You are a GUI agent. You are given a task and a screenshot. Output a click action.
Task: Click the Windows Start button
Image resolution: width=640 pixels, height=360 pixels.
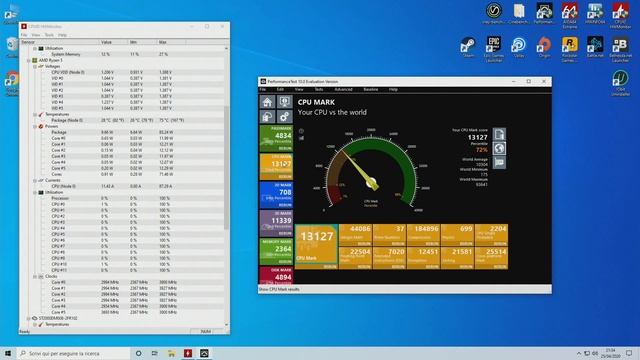[x=8, y=353]
